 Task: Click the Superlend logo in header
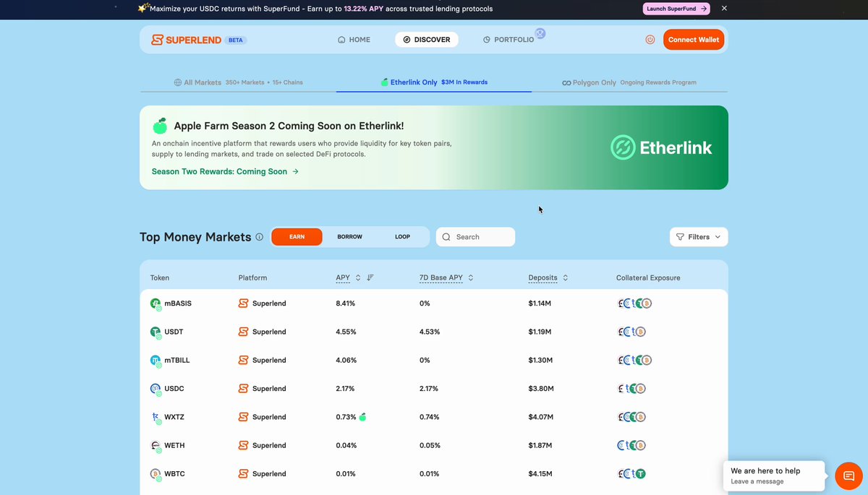pos(186,40)
